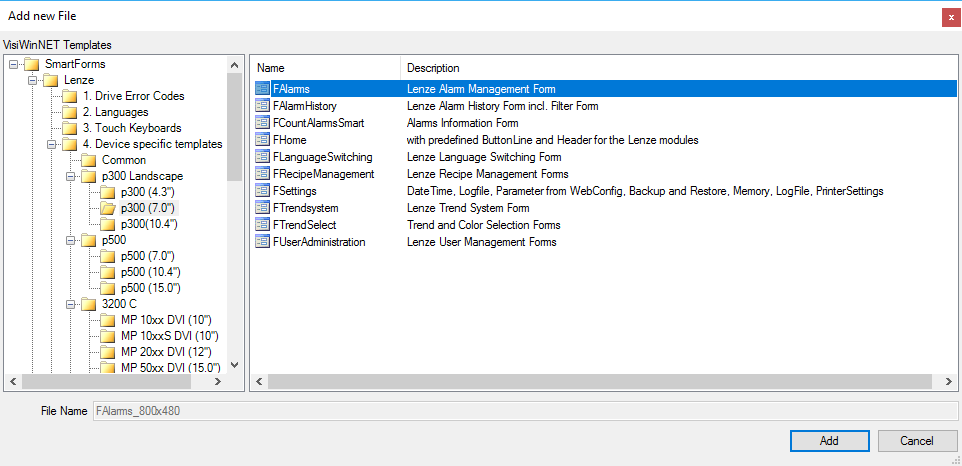The height and width of the screenshot is (466, 962).
Task: Click the file list's scroll left arrow
Action: coord(259,381)
